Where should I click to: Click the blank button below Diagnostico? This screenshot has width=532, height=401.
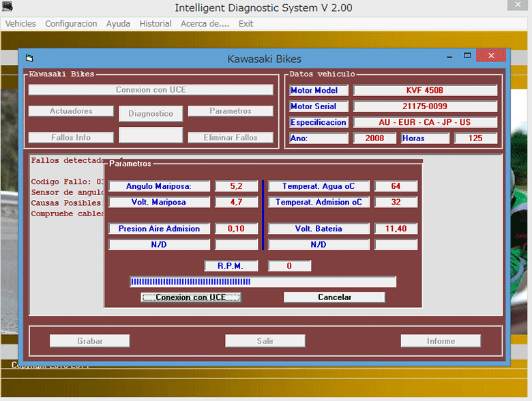click(151, 135)
